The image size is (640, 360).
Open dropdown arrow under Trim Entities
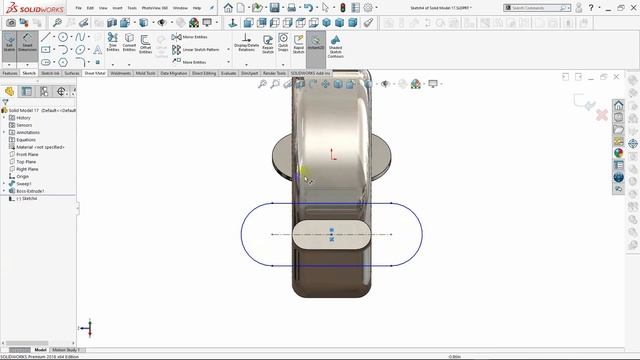(x=113, y=64)
